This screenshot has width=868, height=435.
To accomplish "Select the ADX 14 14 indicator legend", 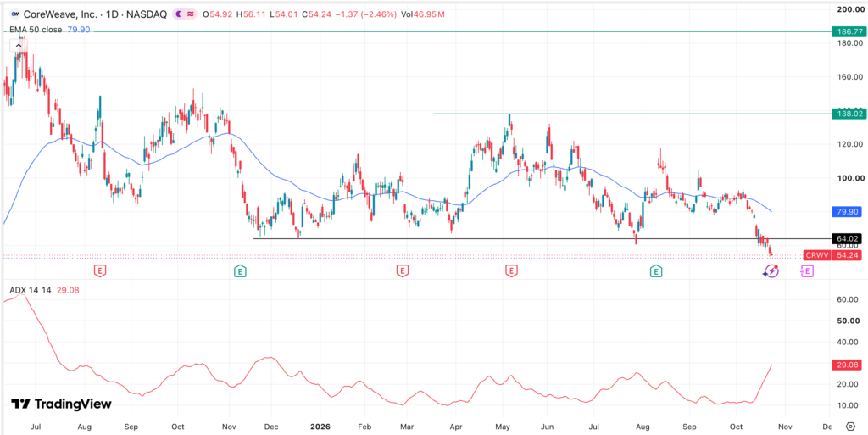I will coord(30,290).
